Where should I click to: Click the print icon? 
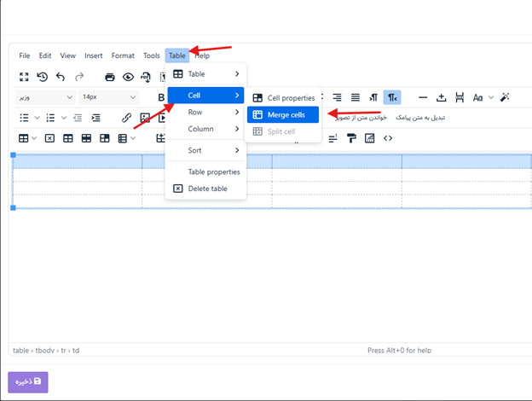110,77
